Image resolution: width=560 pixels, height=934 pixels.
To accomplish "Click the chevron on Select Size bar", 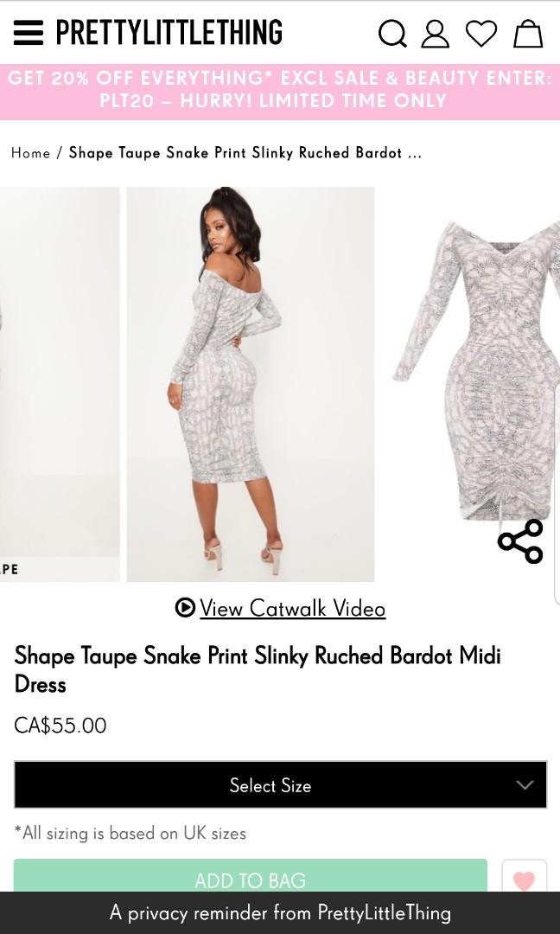I will [525, 784].
